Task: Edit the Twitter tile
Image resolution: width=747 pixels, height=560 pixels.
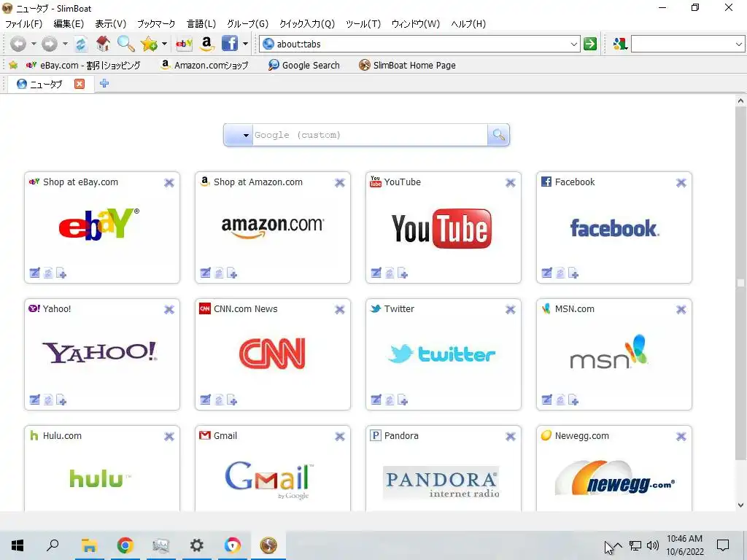Action: [376, 400]
